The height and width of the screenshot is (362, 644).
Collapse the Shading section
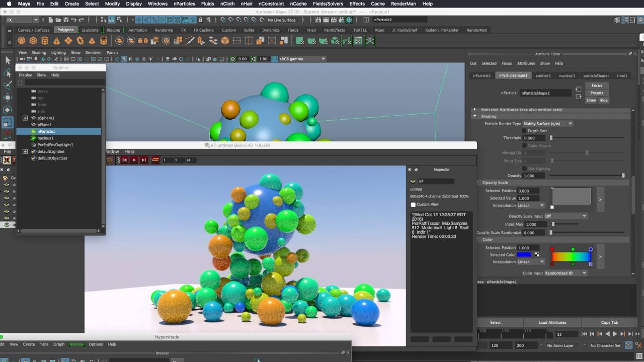[x=474, y=116]
